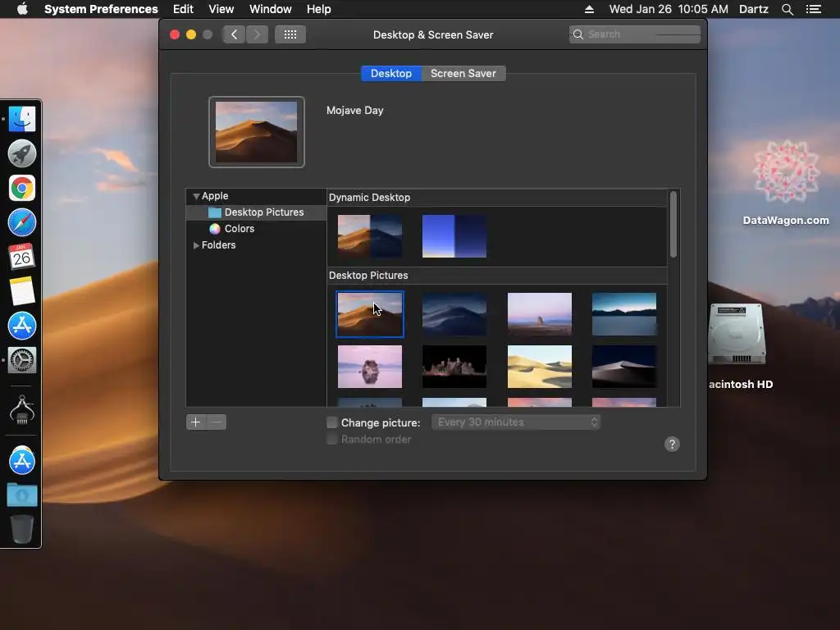Expand the Folders group triangle
This screenshot has height=630, width=840.
coord(196,245)
